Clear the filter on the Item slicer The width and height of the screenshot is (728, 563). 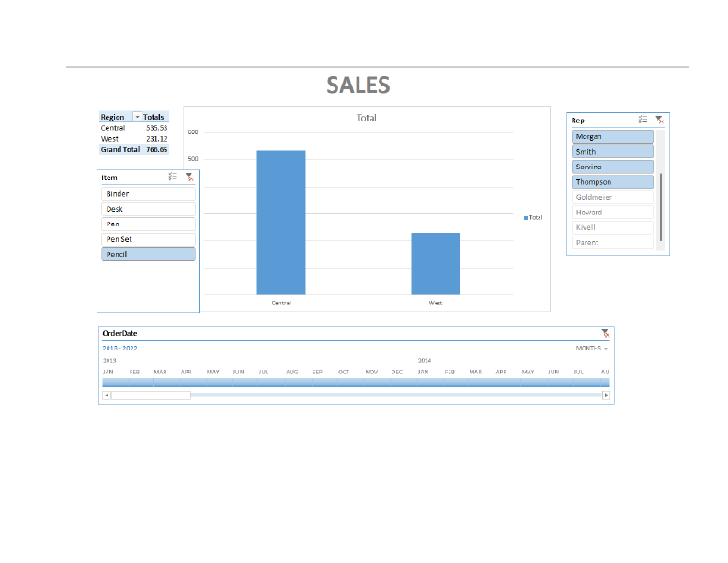click(x=189, y=177)
